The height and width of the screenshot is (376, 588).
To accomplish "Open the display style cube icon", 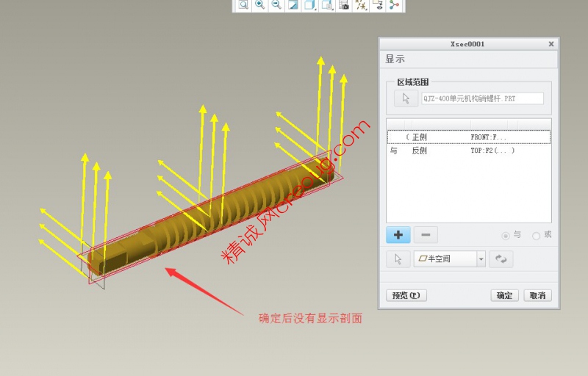I will click(x=309, y=5).
